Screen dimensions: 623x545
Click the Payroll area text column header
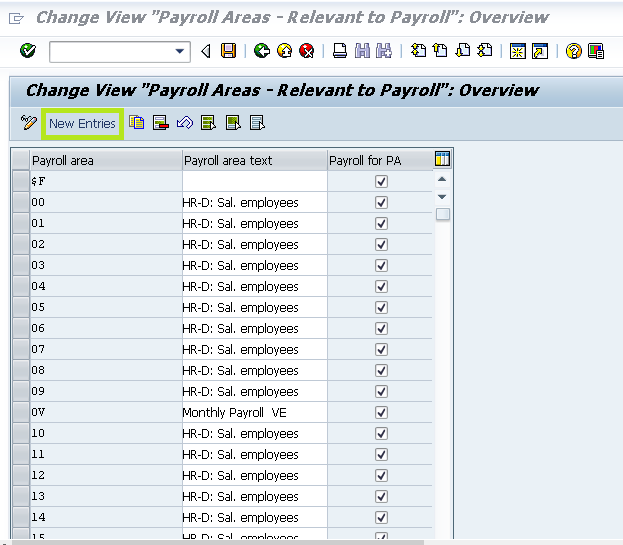tap(255, 160)
